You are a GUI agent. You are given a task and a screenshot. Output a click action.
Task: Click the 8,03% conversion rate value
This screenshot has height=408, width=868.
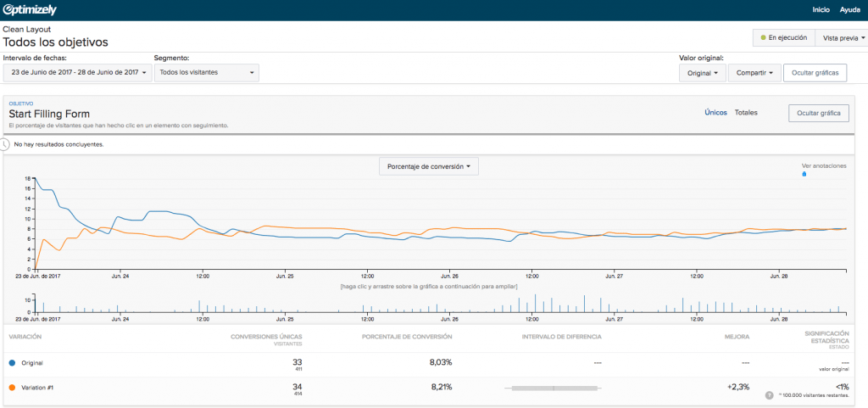click(441, 362)
